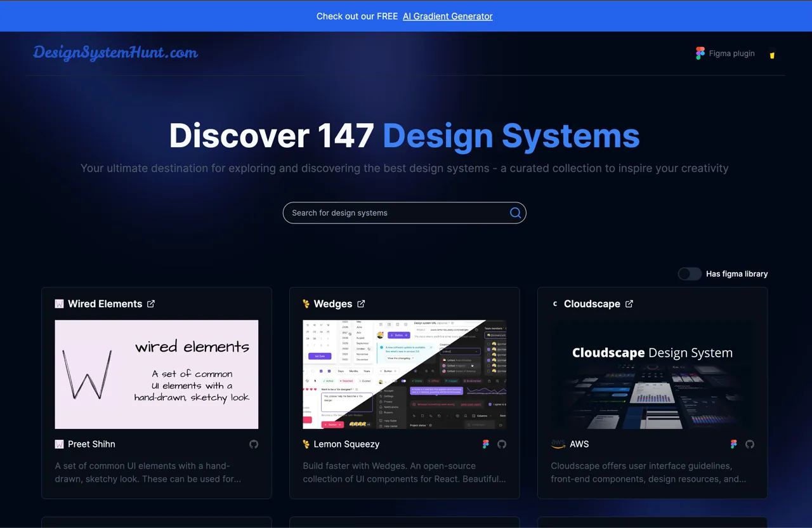Open AWS GitHub icon

click(750, 444)
